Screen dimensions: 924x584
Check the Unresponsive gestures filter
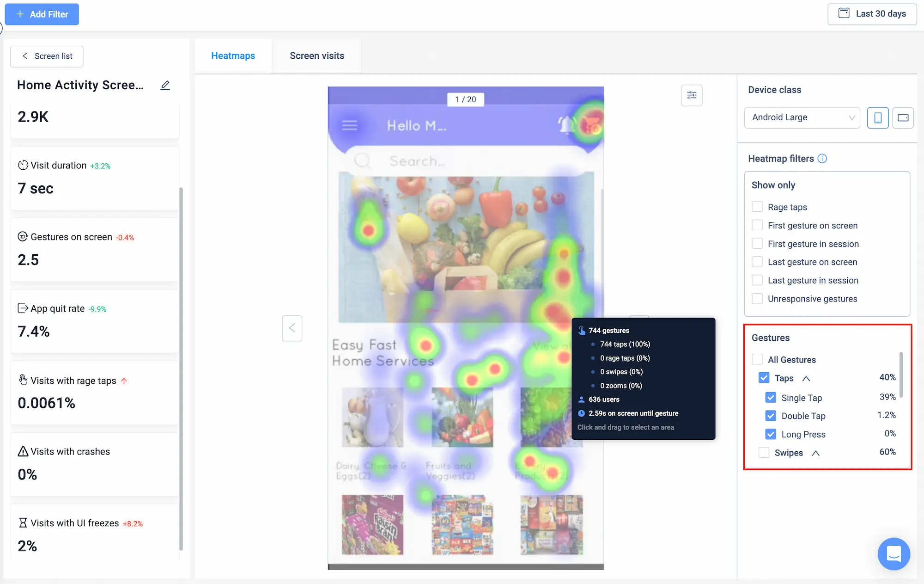click(x=757, y=299)
